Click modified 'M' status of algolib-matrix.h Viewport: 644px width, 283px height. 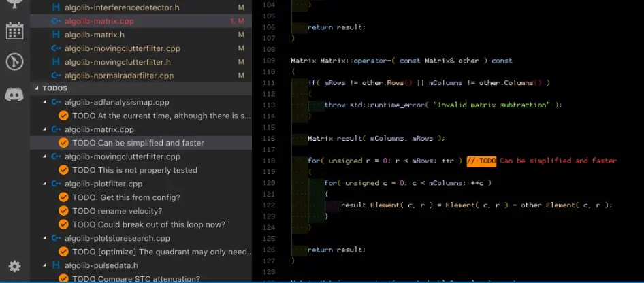coord(241,35)
